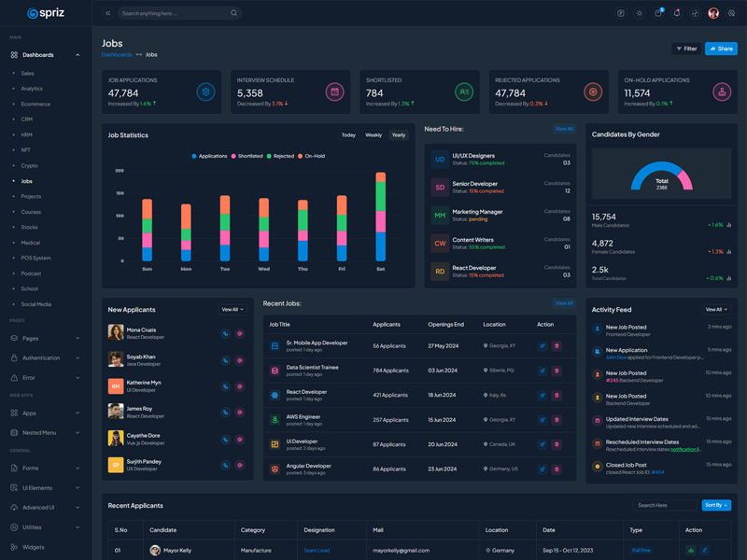Toggle the Applications series in chart legend
The width and height of the screenshot is (747, 560).
point(209,156)
